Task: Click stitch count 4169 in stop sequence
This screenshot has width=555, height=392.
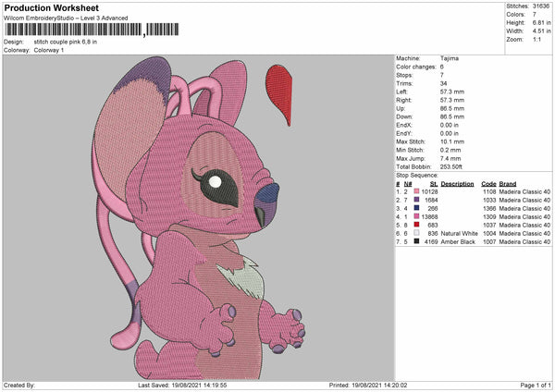Action: pos(431,242)
